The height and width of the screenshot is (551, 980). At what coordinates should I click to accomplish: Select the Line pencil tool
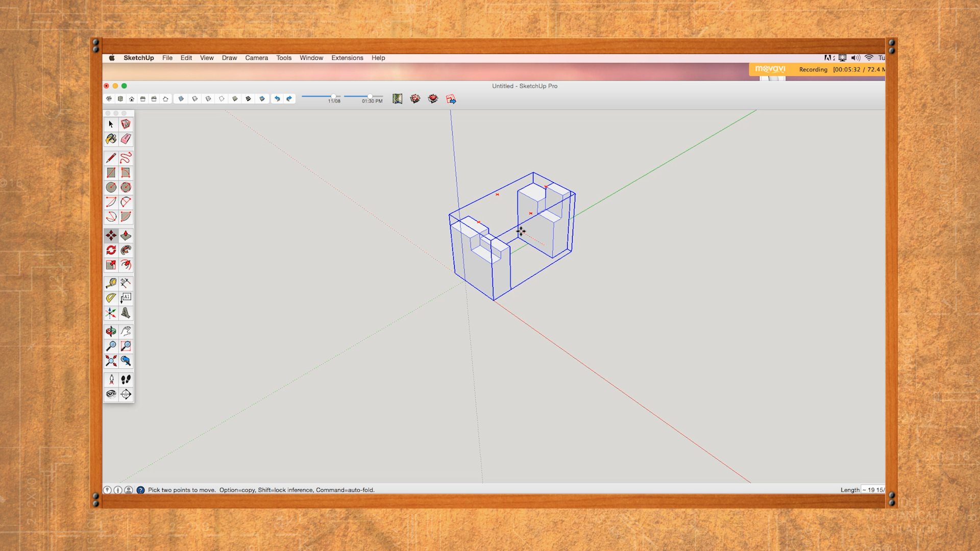pos(111,158)
